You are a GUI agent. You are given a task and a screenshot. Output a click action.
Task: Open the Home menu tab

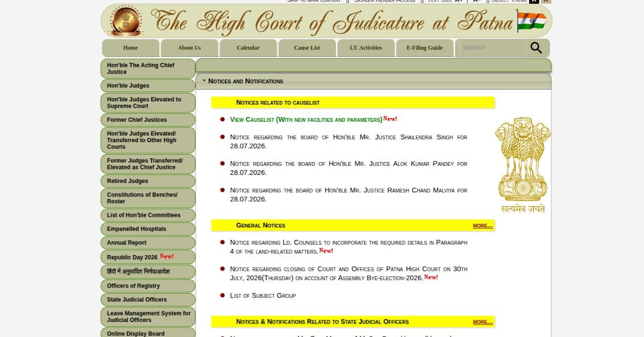coord(130,48)
